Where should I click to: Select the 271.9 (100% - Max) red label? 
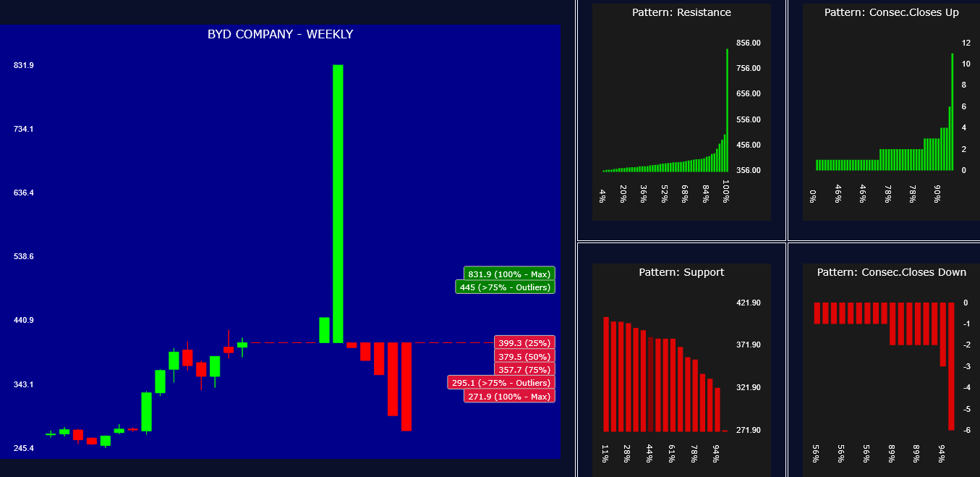point(509,396)
